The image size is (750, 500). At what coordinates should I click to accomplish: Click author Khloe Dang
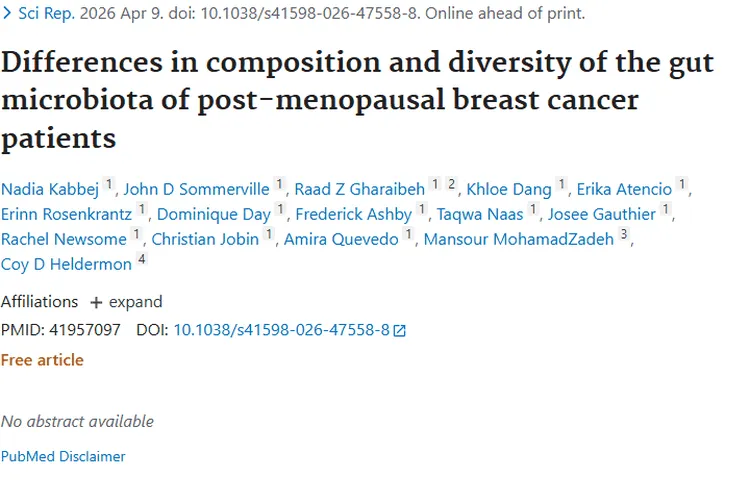pos(509,188)
